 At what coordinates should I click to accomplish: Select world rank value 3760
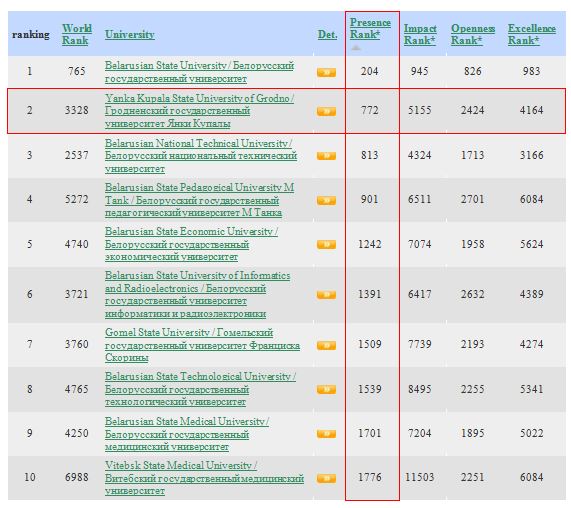click(76, 344)
